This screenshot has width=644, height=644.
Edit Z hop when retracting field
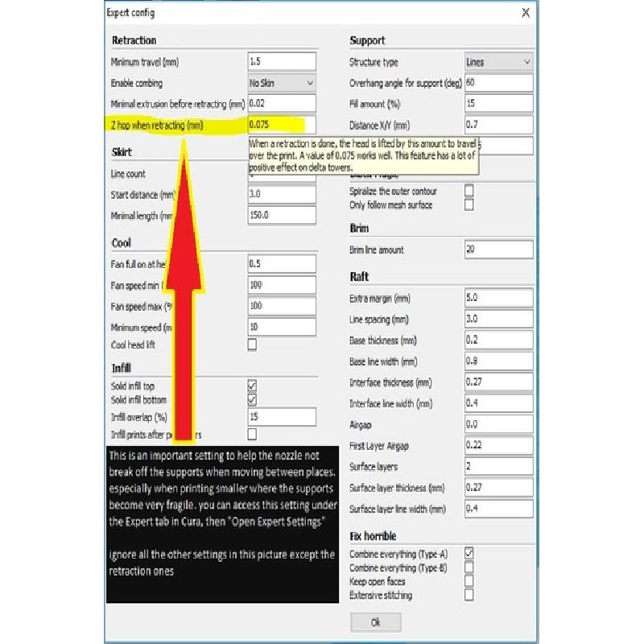[x=282, y=125]
